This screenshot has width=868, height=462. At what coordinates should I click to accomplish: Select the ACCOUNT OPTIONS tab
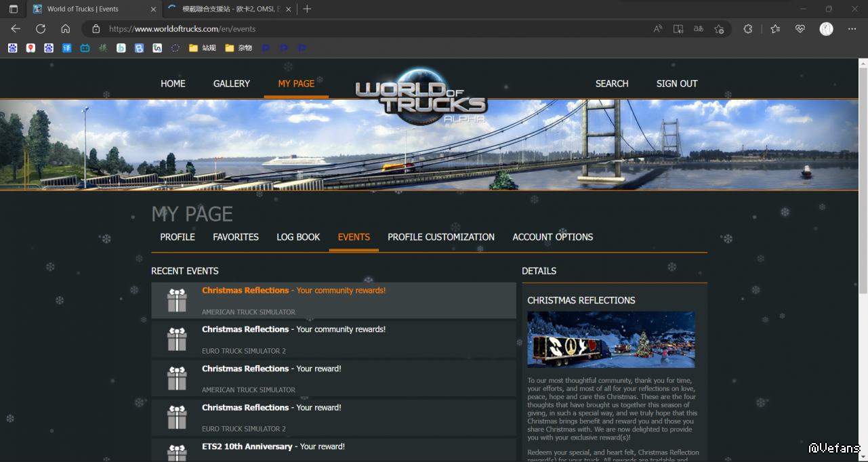552,237
